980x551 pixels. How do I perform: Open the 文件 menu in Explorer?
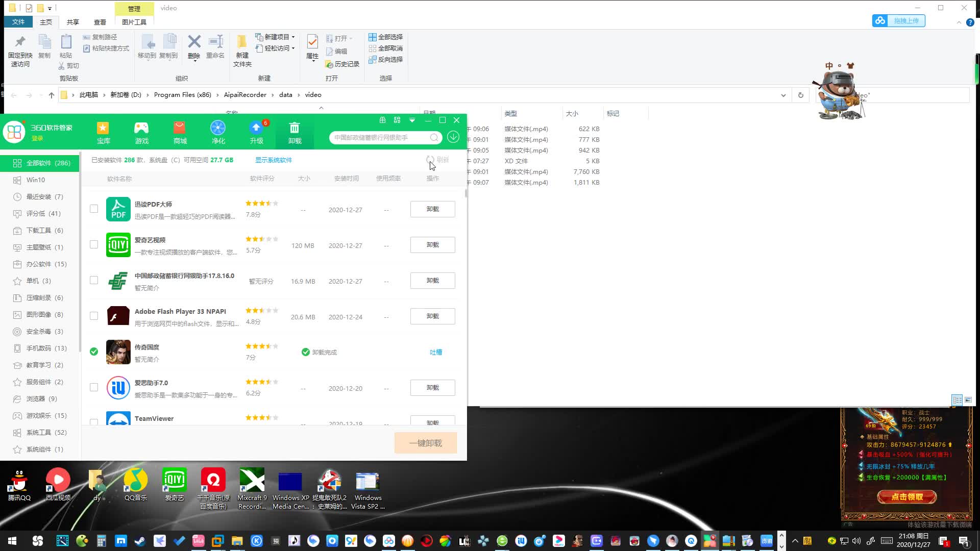coord(18,22)
